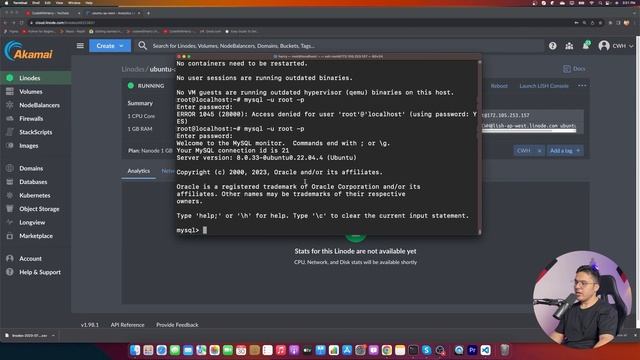Switch to the YouTube browser tab
Image resolution: width=640 pixels, height=360 pixels.
pos(52,13)
